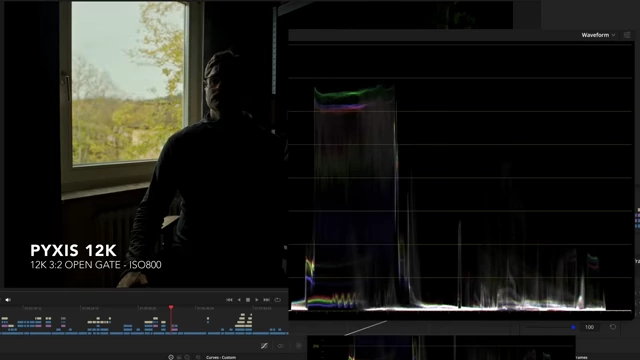Open the Waveform scope type dropdown

point(598,35)
